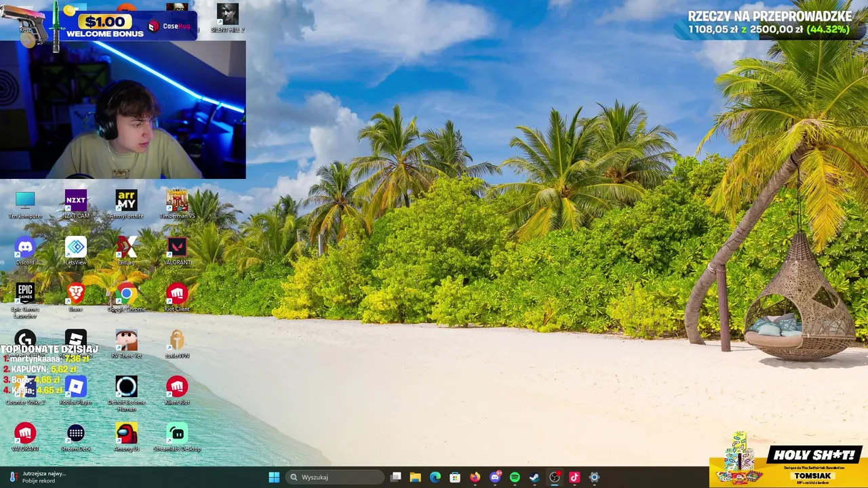868x488 pixels.
Task: Open the Discord desktop shortcut
Action: pyautogui.click(x=25, y=251)
